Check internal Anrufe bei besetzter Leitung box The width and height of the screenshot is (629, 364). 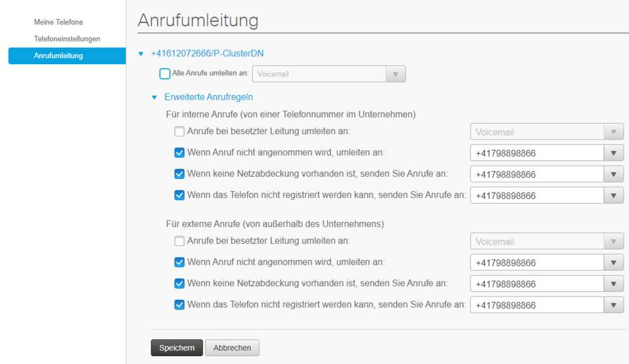[180, 132]
